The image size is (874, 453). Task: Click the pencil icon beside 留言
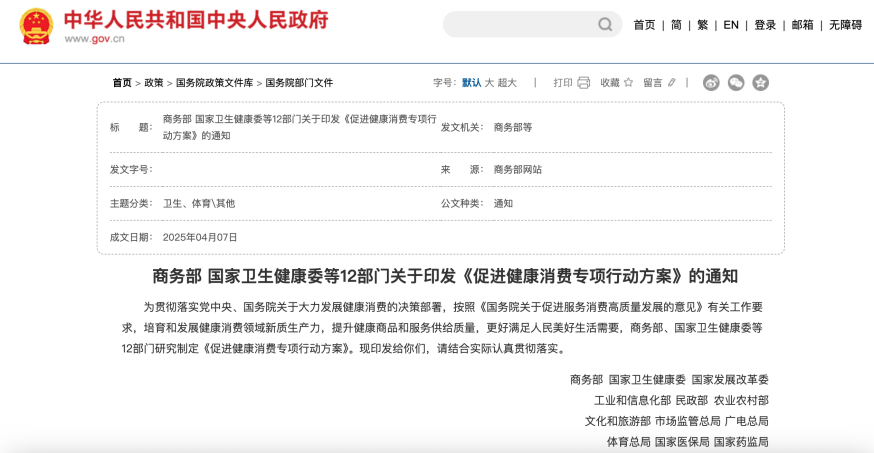tap(672, 82)
